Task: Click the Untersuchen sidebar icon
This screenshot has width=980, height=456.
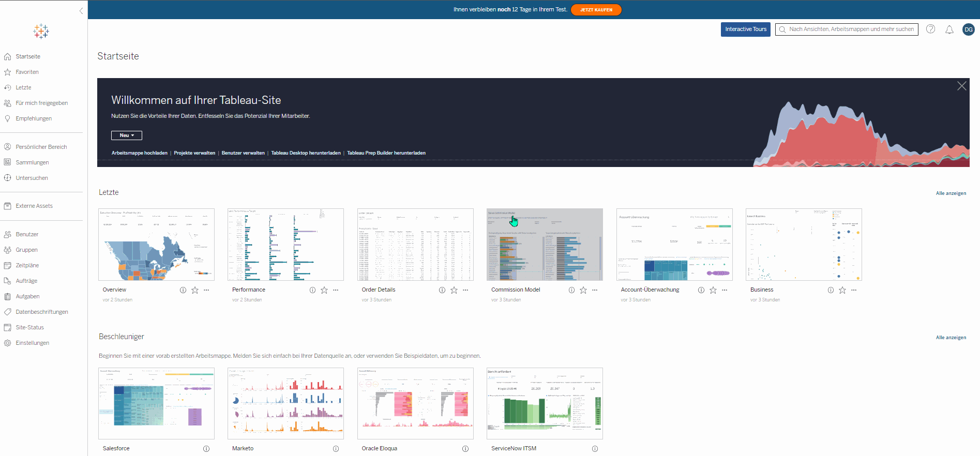Action: pos(7,178)
